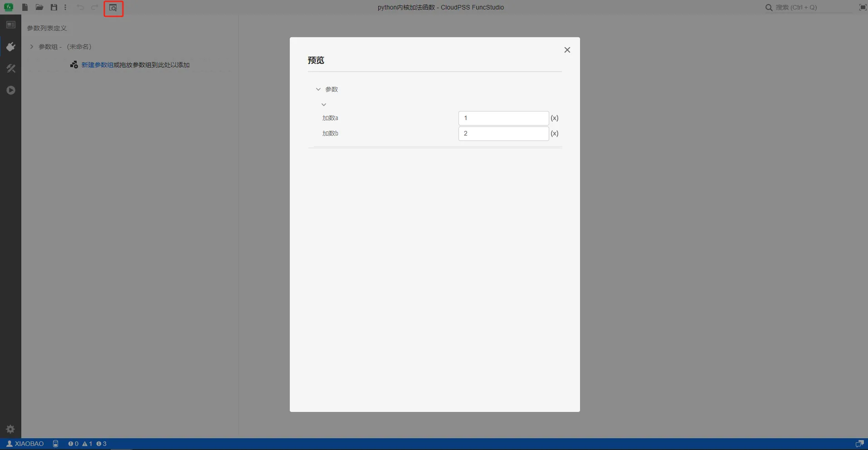Show errors count in status bar
This screenshot has width=868, height=450.
click(73, 444)
